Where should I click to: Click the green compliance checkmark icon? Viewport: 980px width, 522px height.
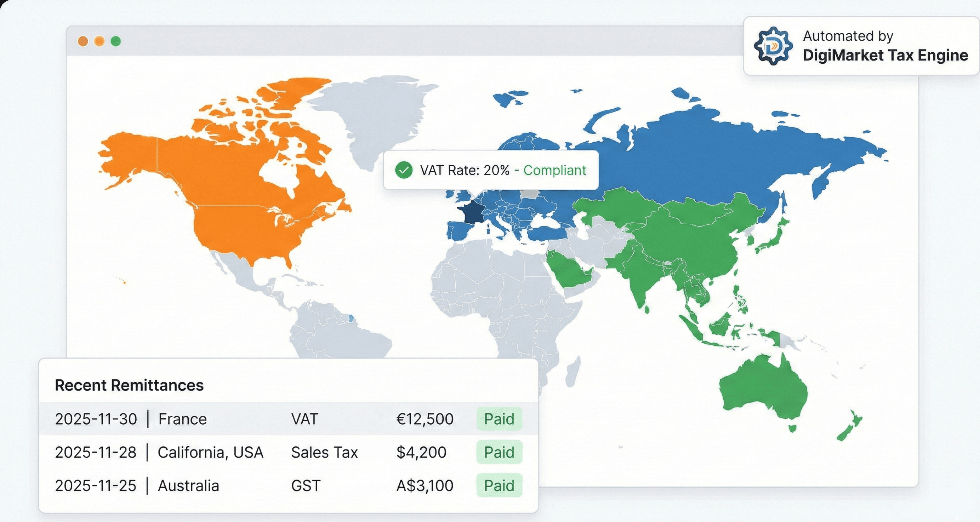pyautogui.click(x=404, y=170)
